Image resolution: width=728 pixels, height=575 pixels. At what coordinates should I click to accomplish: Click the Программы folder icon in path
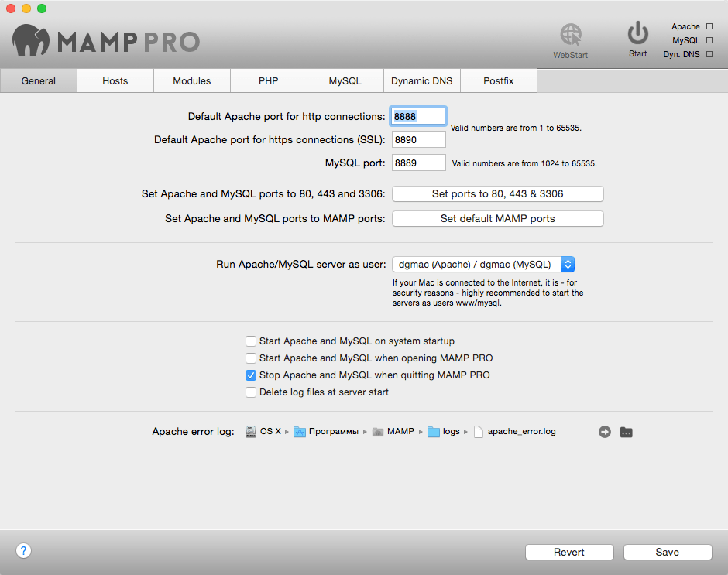pos(300,432)
